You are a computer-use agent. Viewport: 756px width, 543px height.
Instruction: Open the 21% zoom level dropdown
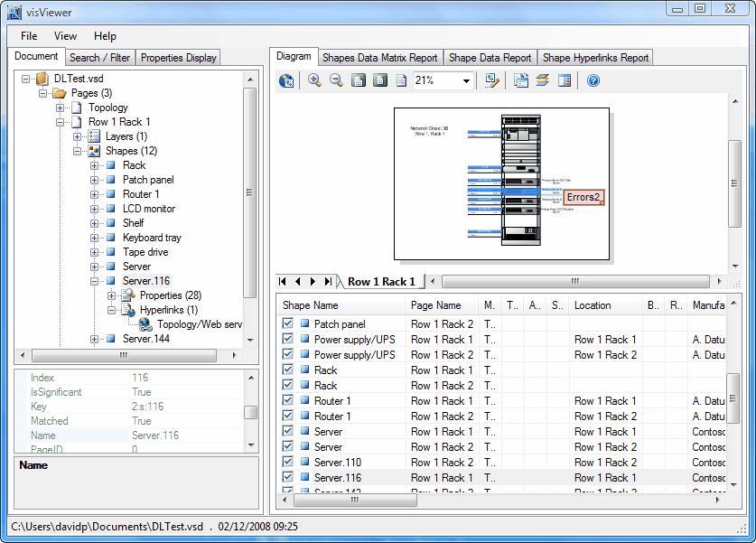(x=466, y=80)
